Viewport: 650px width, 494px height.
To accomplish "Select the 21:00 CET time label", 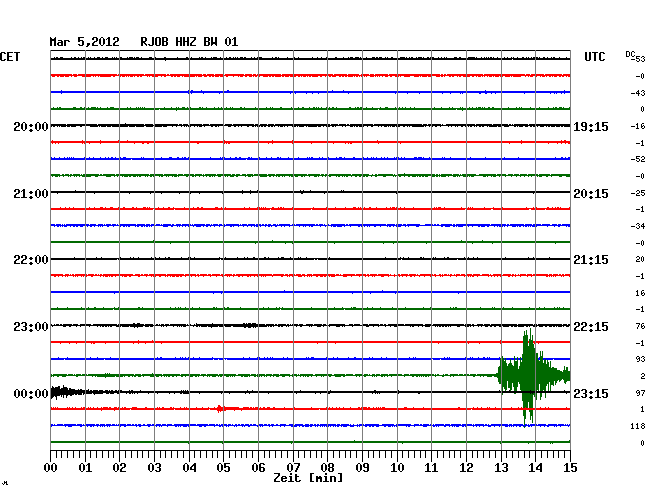I will (31, 194).
